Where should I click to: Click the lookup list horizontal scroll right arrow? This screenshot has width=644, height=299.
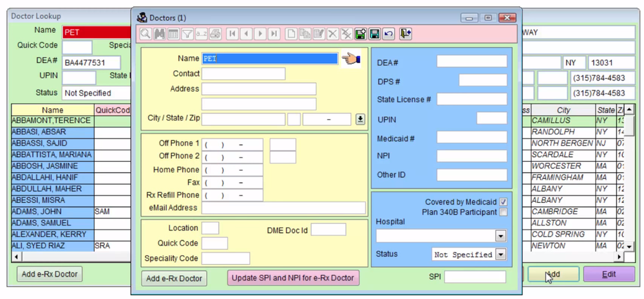[x=620, y=257]
